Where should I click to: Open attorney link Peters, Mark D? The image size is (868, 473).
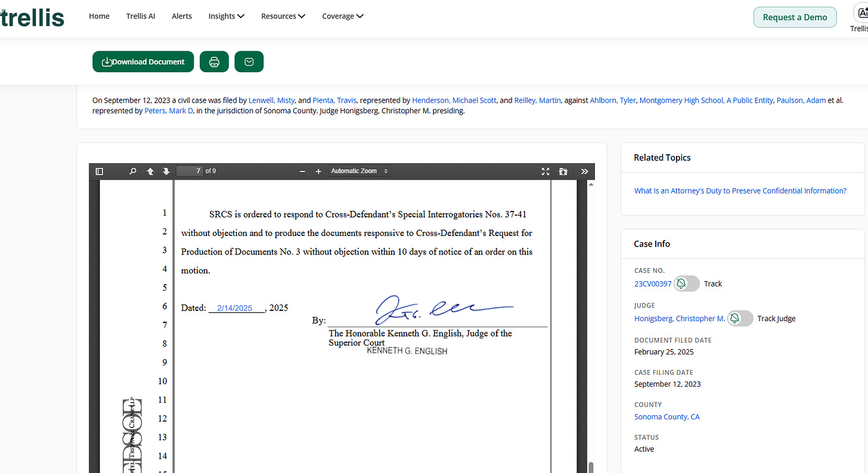pos(169,111)
